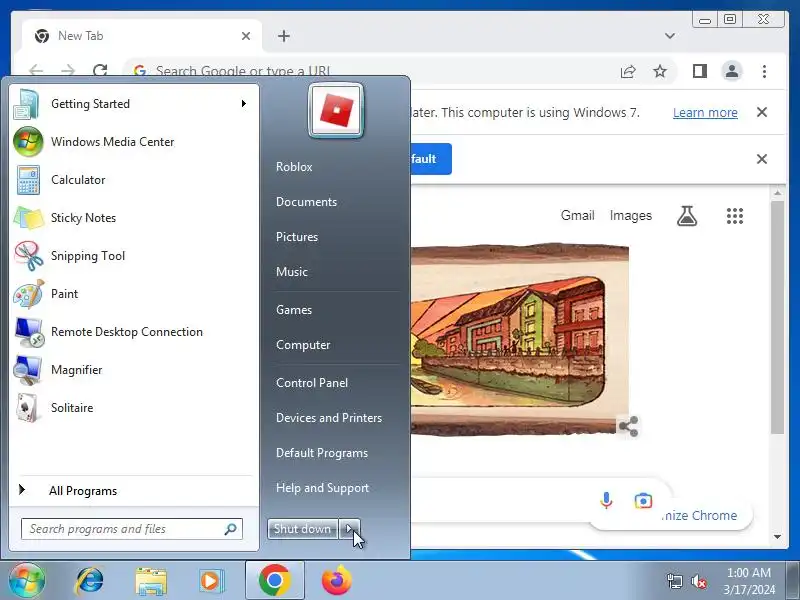Open Google Images link

[631, 216]
